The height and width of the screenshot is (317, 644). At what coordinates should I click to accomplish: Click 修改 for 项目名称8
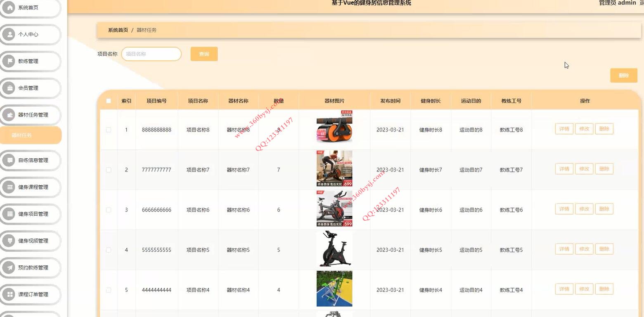coord(584,129)
